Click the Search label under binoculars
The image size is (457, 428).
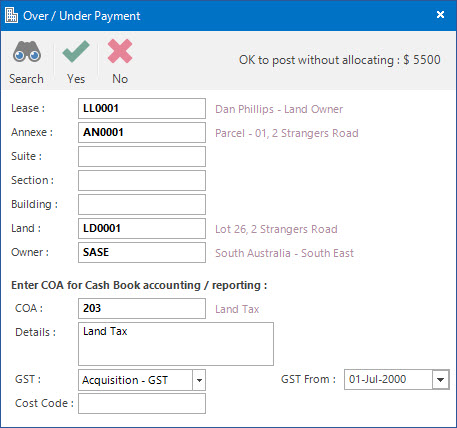(x=26, y=79)
